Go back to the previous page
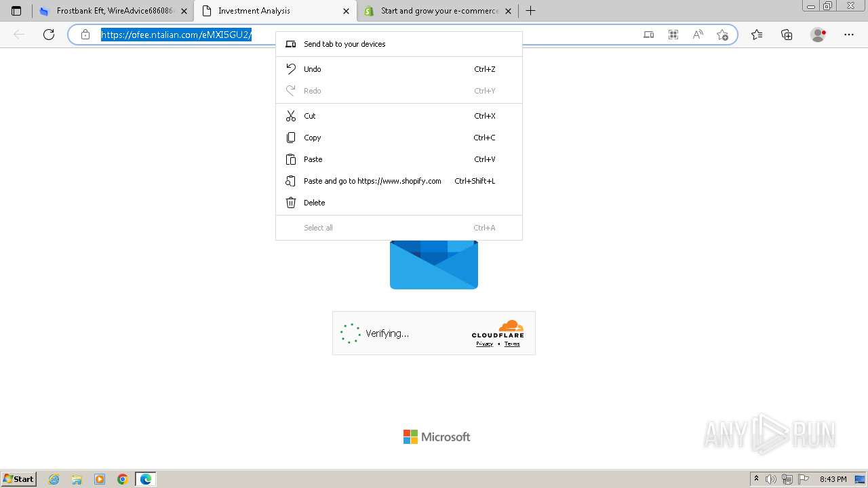Viewport: 868px width, 488px height. (19, 35)
